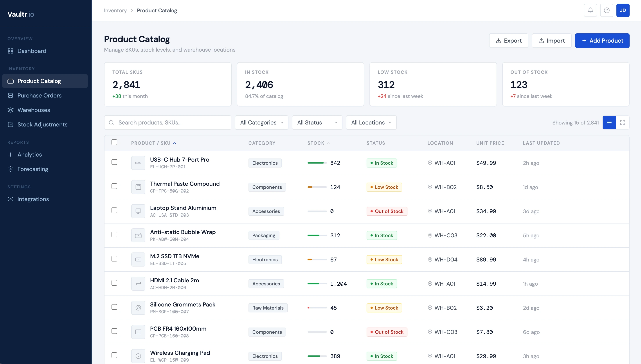Click location pin icon for USB-C Hub row
Viewport: 641px width, 364px height.
coord(430,163)
